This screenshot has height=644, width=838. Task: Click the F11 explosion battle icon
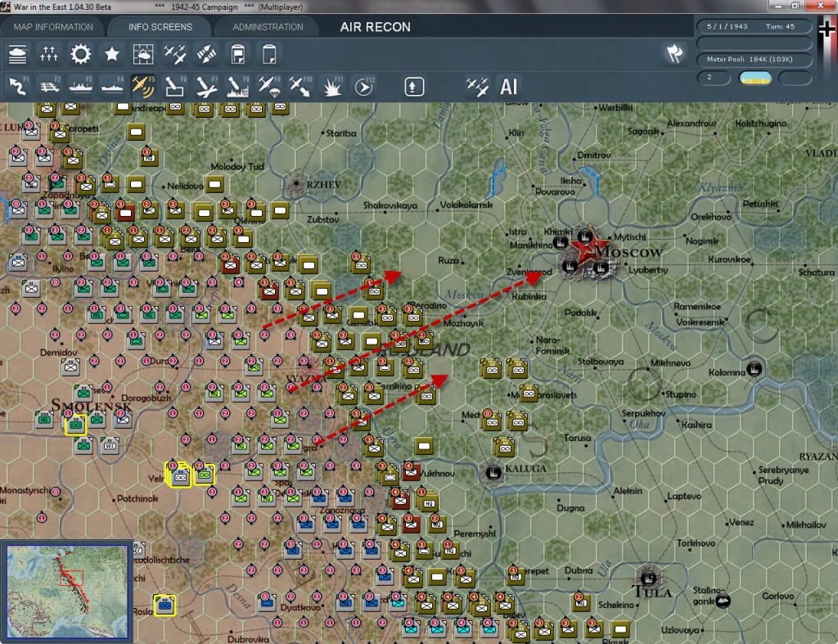pos(332,87)
